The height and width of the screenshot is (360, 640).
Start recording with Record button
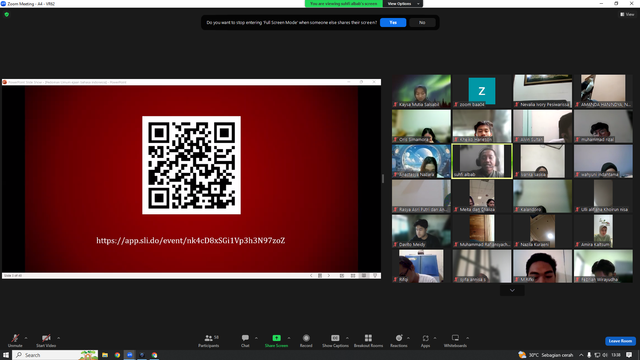click(306, 341)
